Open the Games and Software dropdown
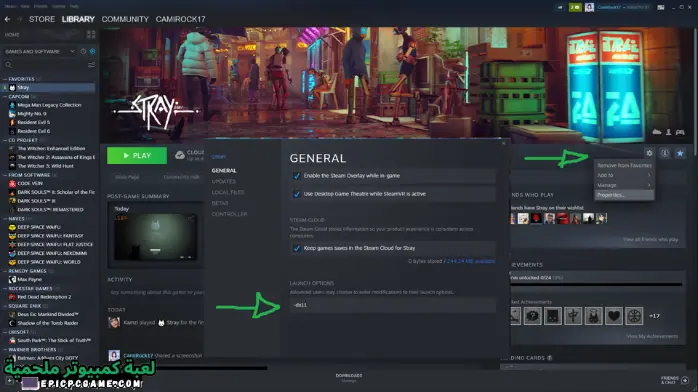698x392 pixels. point(40,52)
